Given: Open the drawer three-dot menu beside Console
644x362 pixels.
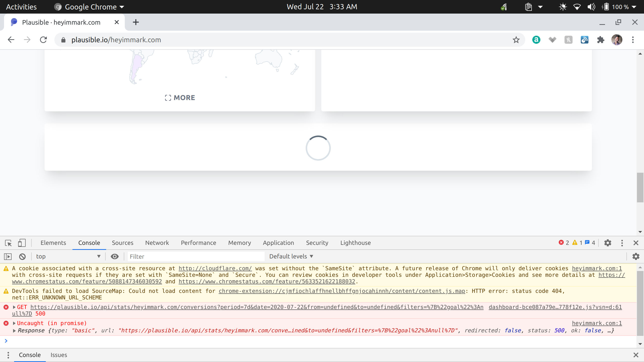Looking at the screenshot, I should pos(8,355).
